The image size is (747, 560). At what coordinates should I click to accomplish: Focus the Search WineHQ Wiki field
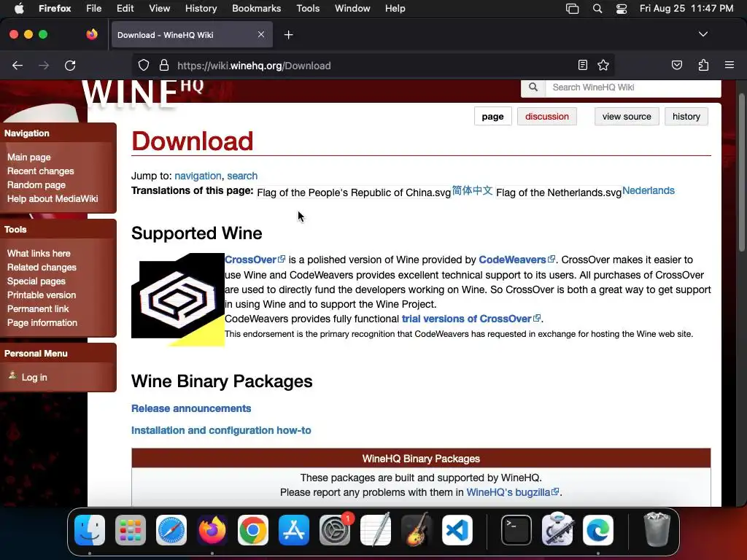coord(632,87)
